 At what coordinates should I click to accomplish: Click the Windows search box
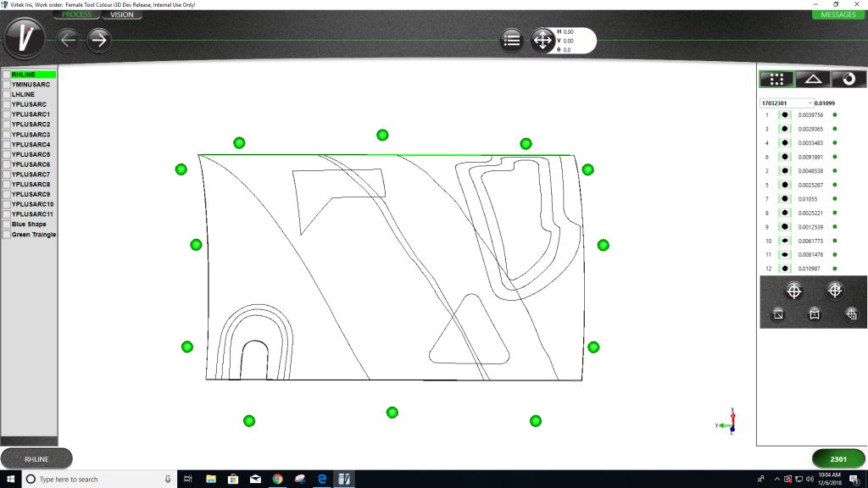tap(99, 480)
